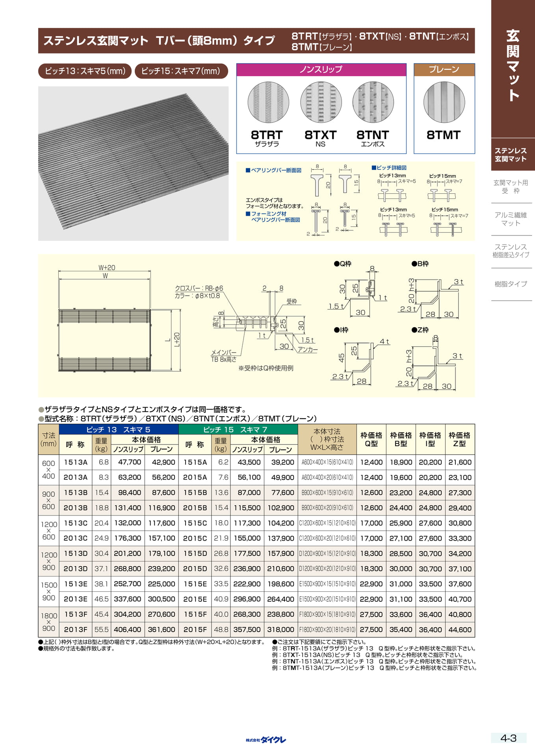Select the price cell 406,400
This screenshot has width=535, height=756.
[128, 630]
